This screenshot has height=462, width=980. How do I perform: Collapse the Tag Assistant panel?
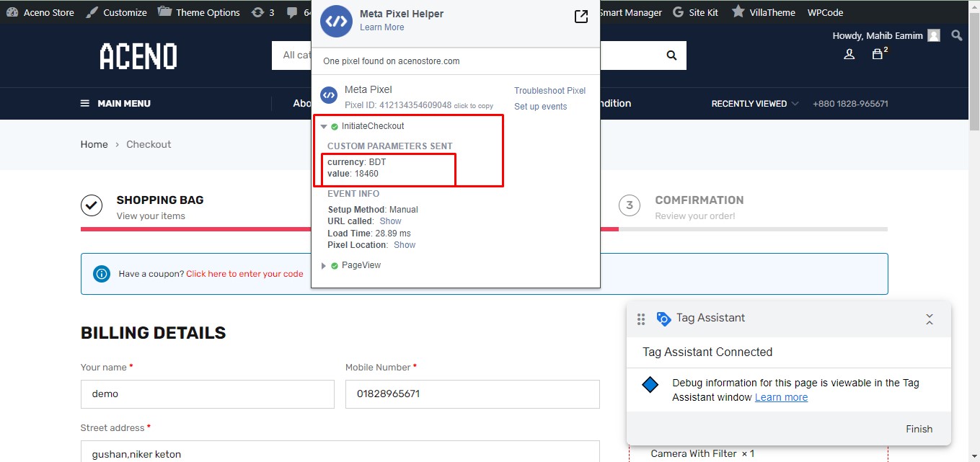[x=929, y=319]
